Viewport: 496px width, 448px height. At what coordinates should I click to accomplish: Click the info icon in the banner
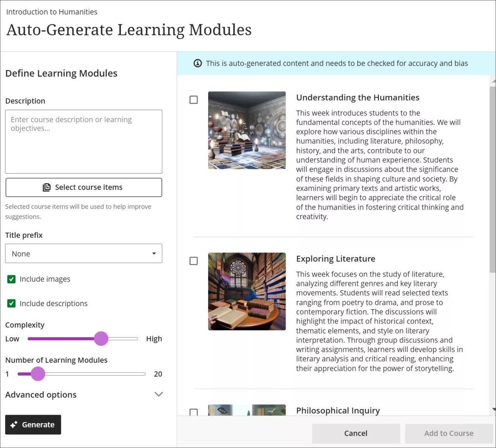pyautogui.click(x=198, y=63)
